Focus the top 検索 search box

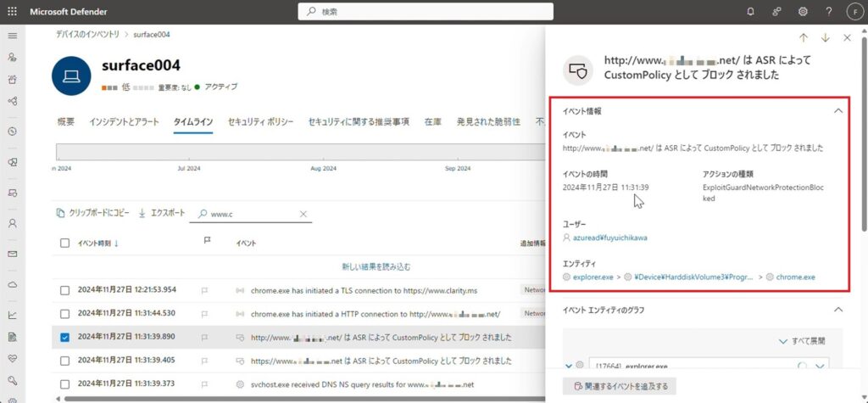tap(426, 11)
